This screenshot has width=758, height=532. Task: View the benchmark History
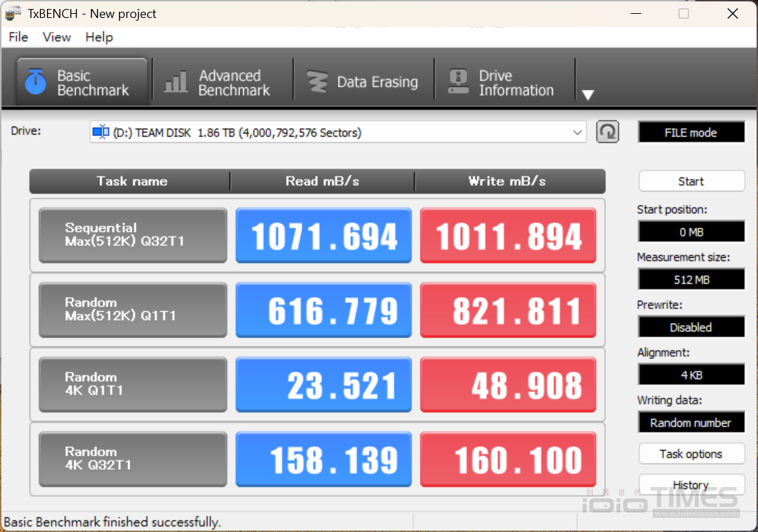coord(691,484)
